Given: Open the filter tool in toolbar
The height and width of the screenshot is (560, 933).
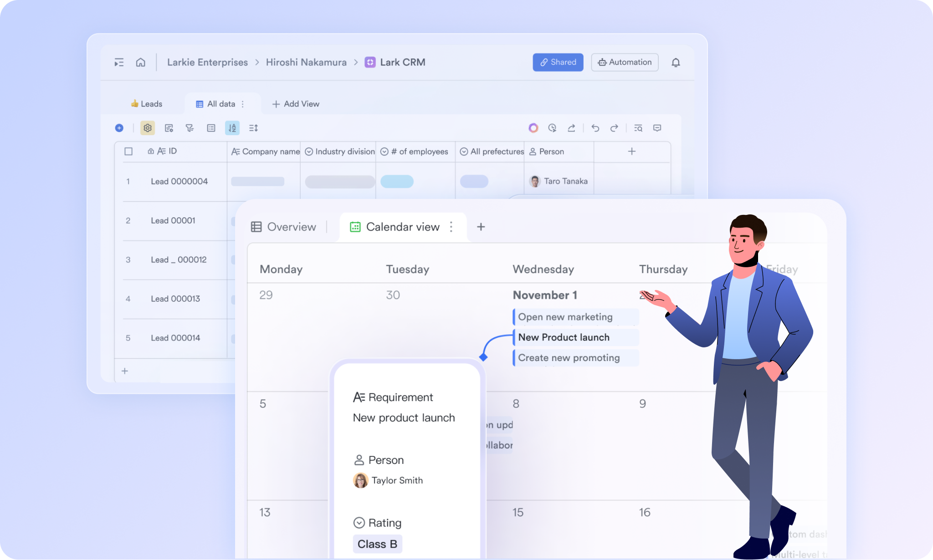Looking at the screenshot, I should coord(190,128).
